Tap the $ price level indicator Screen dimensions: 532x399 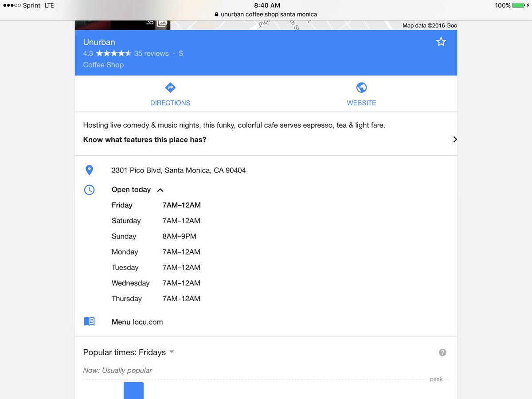click(181, 53)
